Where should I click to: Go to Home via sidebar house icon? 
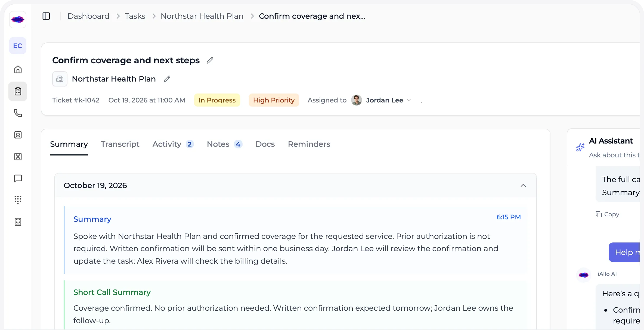tap(18, 70)
